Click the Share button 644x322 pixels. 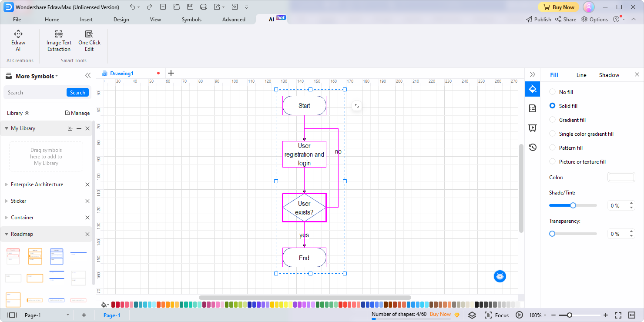tap(566, 19)
